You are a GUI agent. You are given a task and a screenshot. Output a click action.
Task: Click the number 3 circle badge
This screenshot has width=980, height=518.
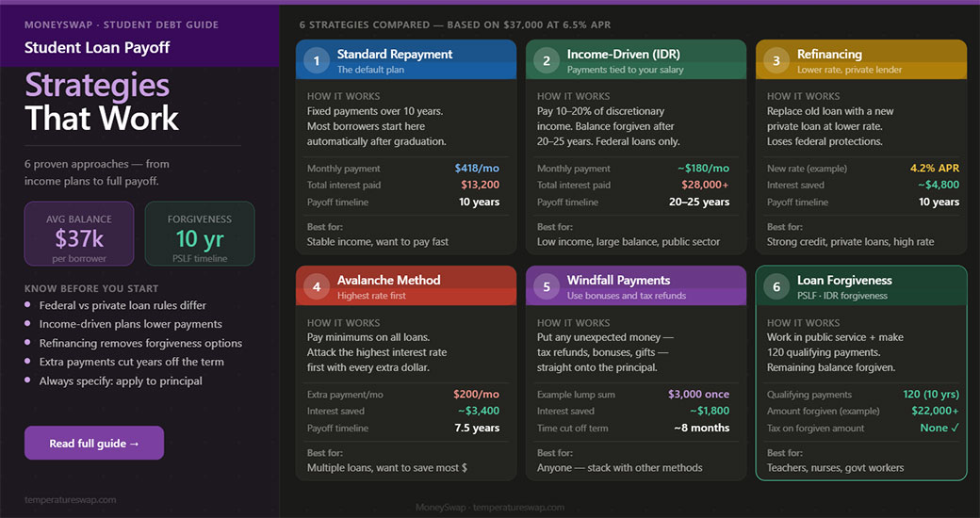[776, 60]
